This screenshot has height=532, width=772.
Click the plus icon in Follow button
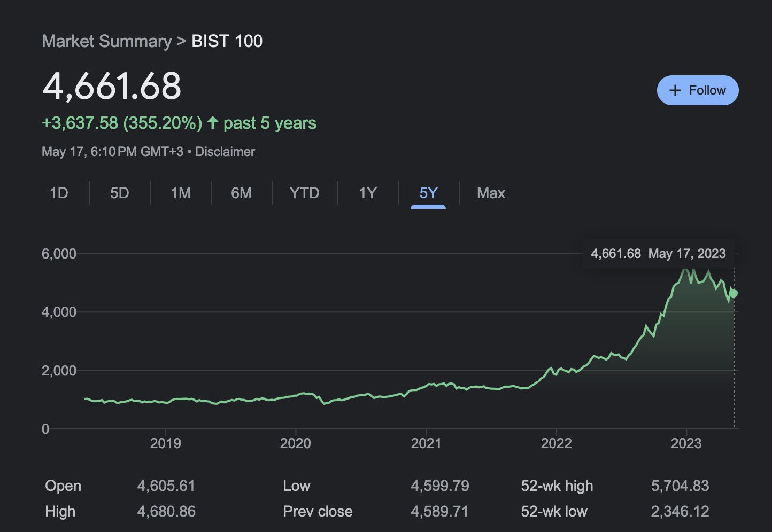coord(675,90)
